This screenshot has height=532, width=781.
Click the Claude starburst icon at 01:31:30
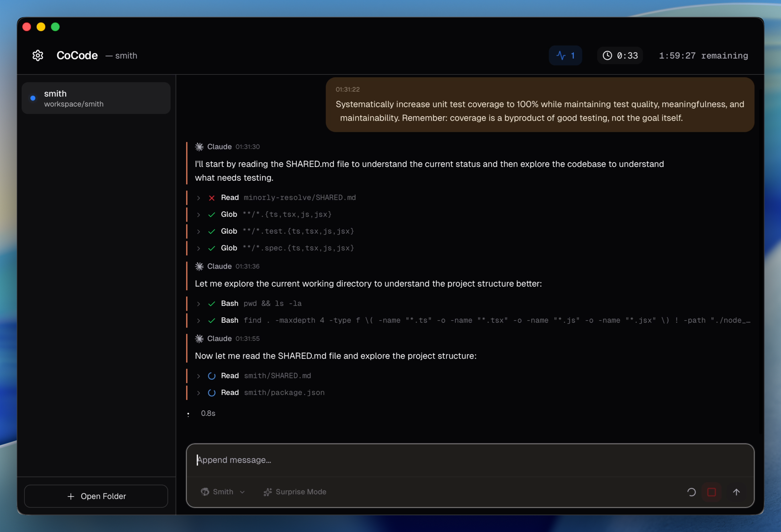click(199, 147)
